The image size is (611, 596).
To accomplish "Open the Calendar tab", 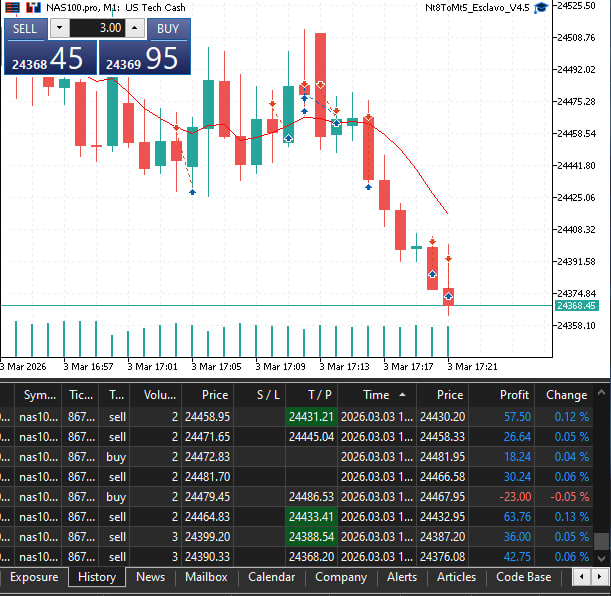I will tap(271, 577).
